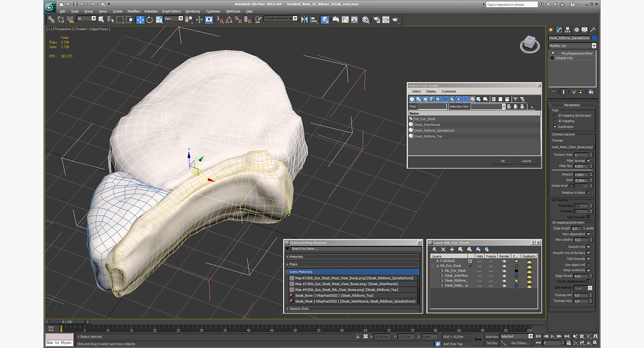Open the Material Editor icon
Screen dimensions: 644x348
coord(366,20)
